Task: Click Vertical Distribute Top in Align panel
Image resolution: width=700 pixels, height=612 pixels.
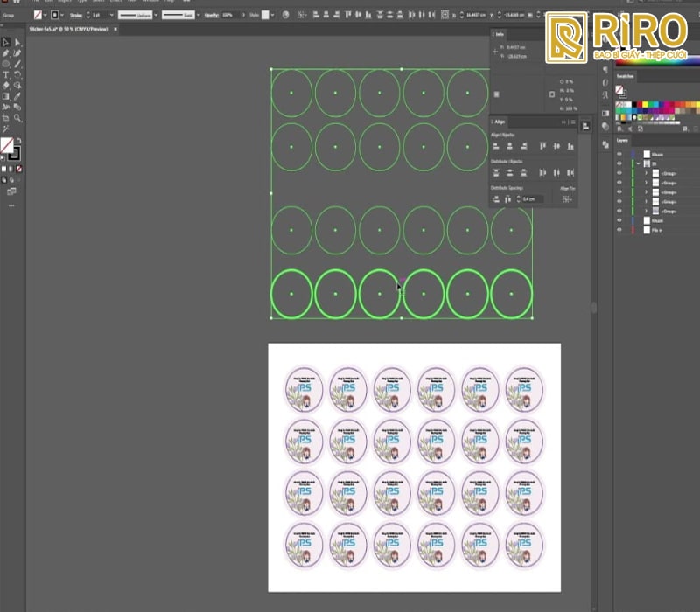Action: point(495,172)
